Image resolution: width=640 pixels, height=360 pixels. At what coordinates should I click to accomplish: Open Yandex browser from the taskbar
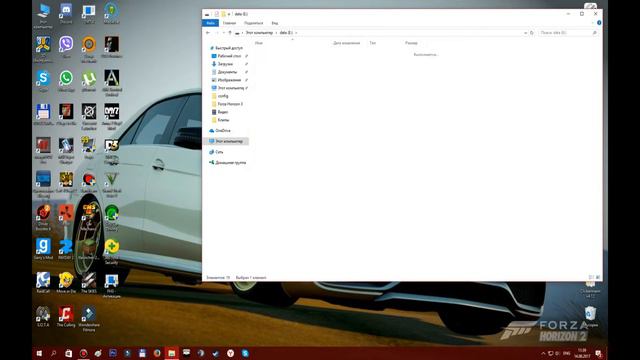(230, 353)
